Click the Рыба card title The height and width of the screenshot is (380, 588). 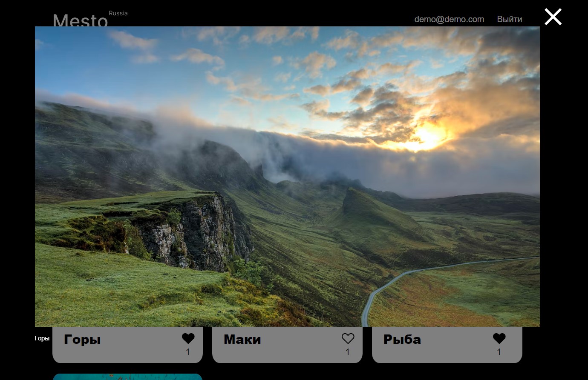point(402,340)
